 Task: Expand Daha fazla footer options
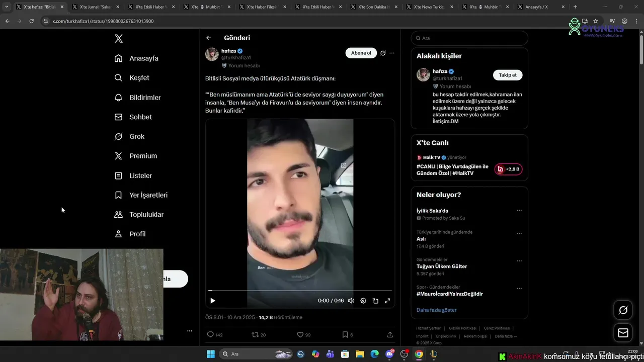pyautogui.click(x=506, y=336)
